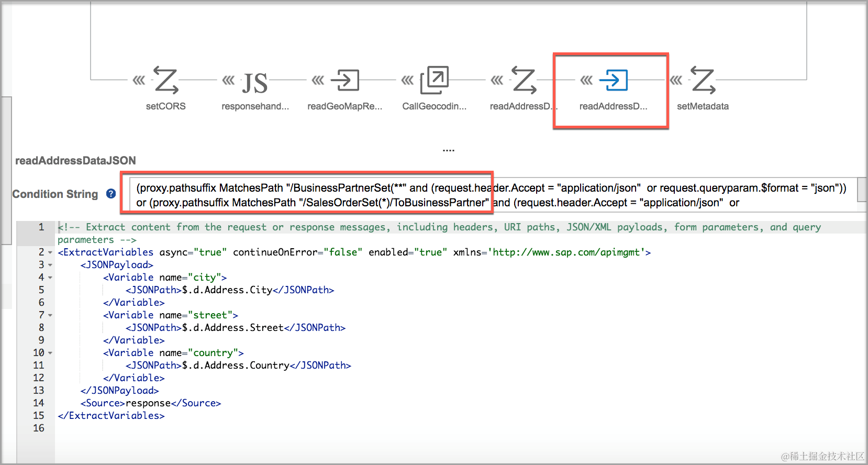Image resolution: width=868 pixels, height=465 pixels.
Task: Click the Source response line in code
Action: click(x=151, y=403)
